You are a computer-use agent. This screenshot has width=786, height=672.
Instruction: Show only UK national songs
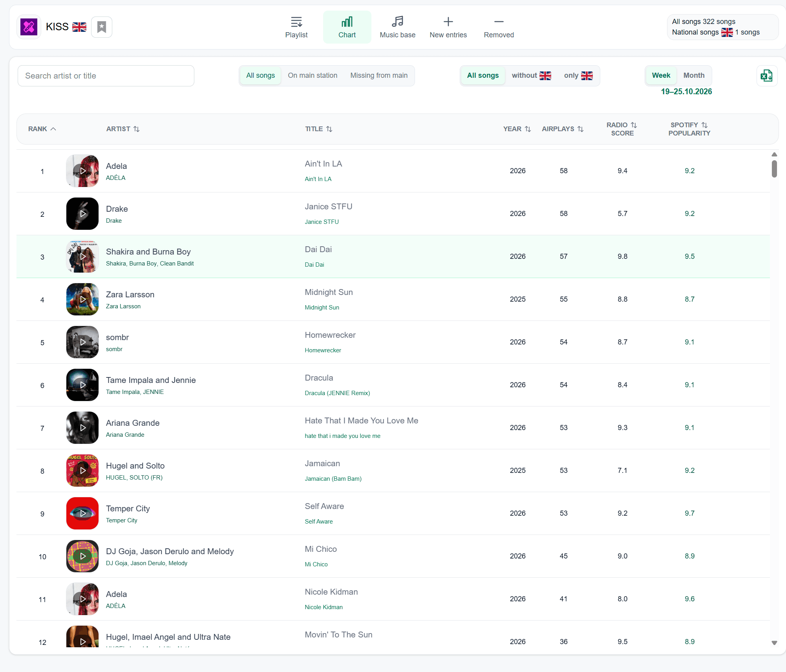(578, 75)
